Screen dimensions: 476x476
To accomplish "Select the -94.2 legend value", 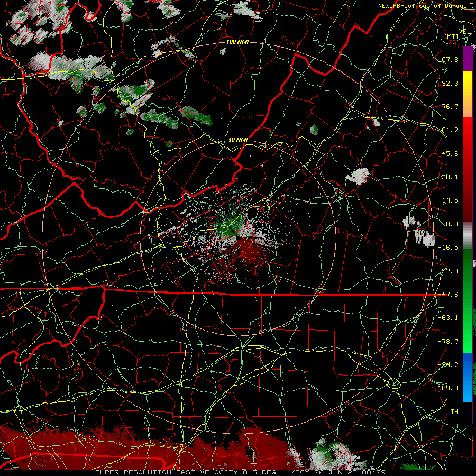I will [448, 365].
